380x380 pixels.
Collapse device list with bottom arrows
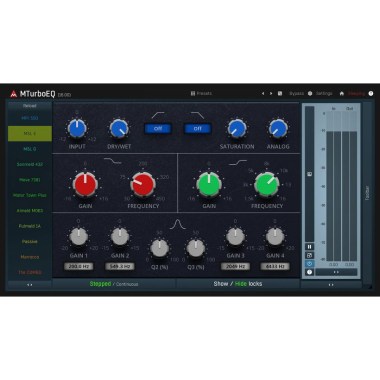tap(30, 285)
